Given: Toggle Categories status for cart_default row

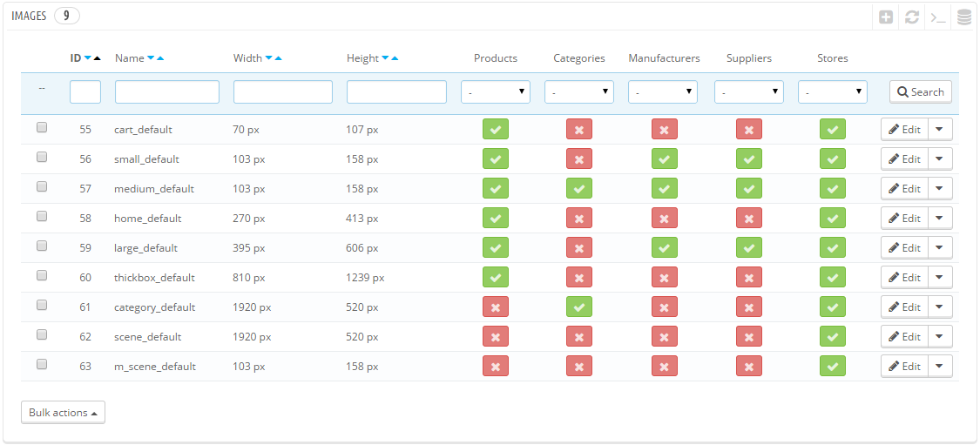Looking at the screenshot, I should [579, 130].
